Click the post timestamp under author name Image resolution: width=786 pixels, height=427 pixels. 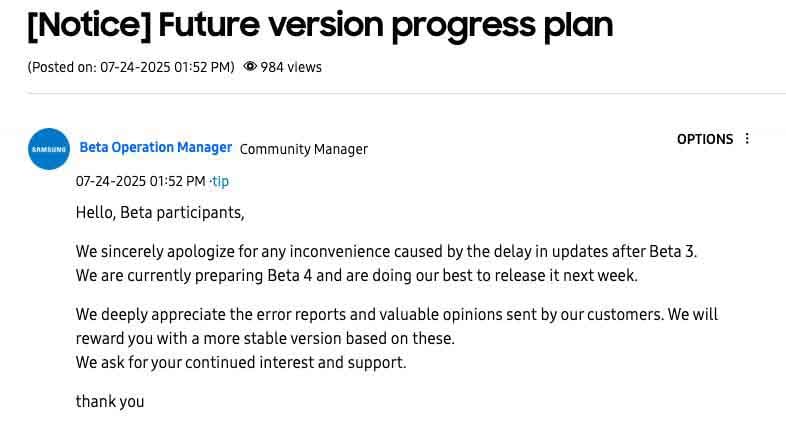[x=141, y=181]
